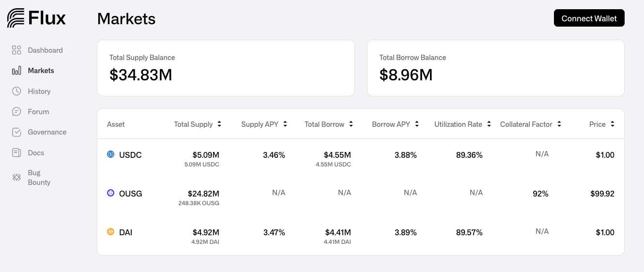Click DAI total borrow $4.41M
Image resolution: width=644 pixels, height=272 pixels.
[x=338, y=232]
